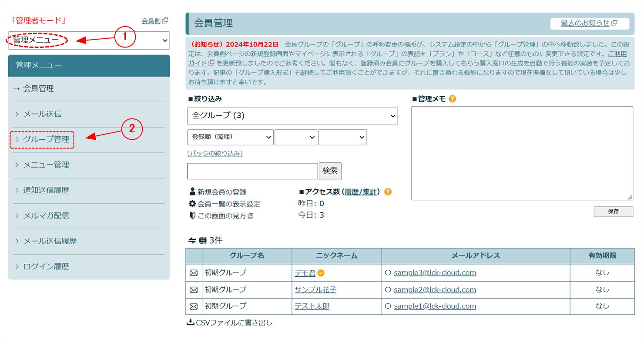Viewport: 644px width, 343px height.
Task: Click the CSV download icon
Action: pos(190,323)
